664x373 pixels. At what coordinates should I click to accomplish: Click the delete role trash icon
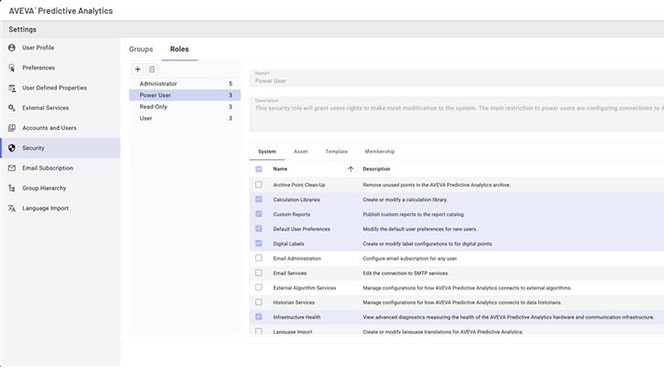point(152,69)
